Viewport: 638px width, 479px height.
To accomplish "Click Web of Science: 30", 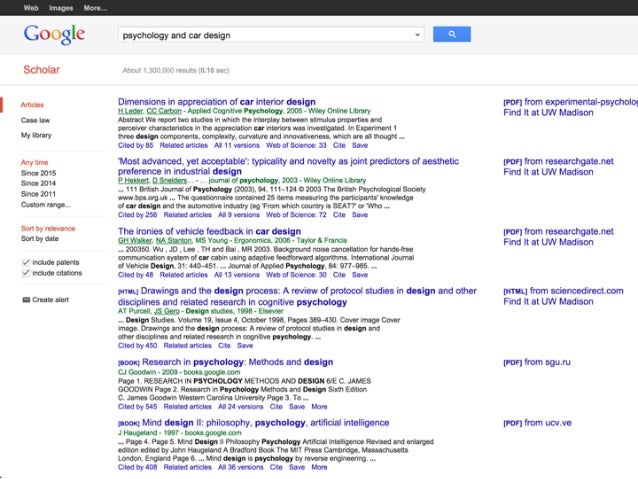I will tap(296, 275).
